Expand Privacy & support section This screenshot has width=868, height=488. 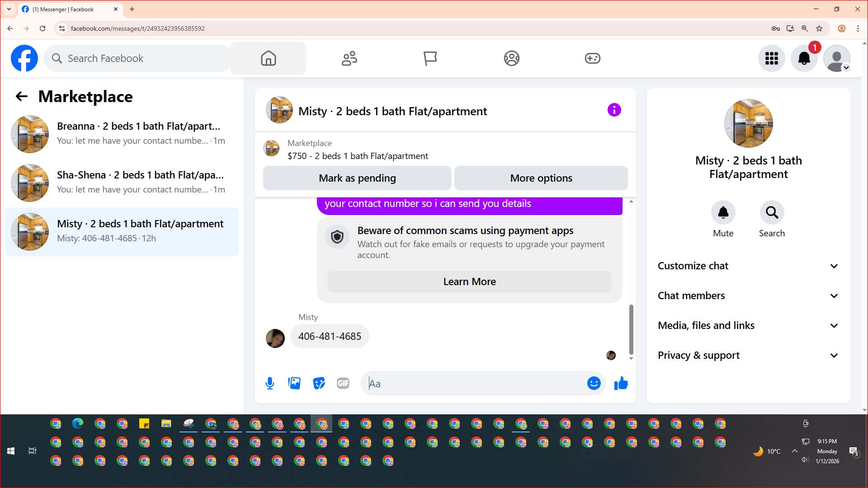(x=748, y=355)
